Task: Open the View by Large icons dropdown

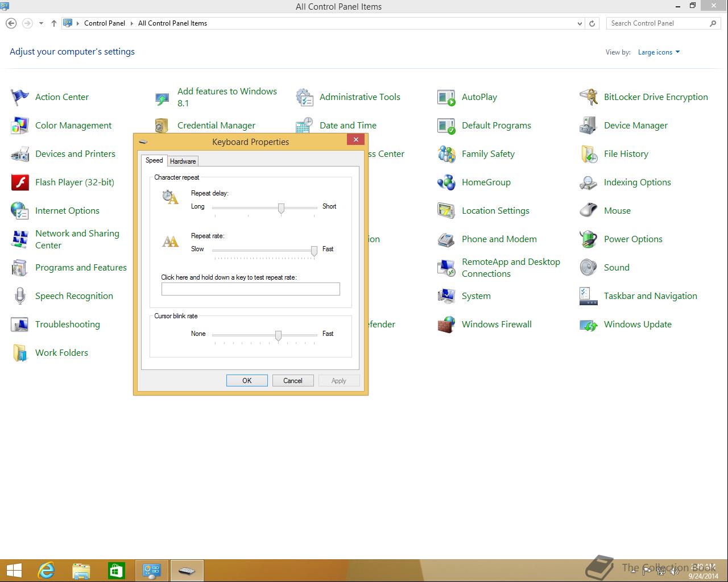Action: (659, 52)
